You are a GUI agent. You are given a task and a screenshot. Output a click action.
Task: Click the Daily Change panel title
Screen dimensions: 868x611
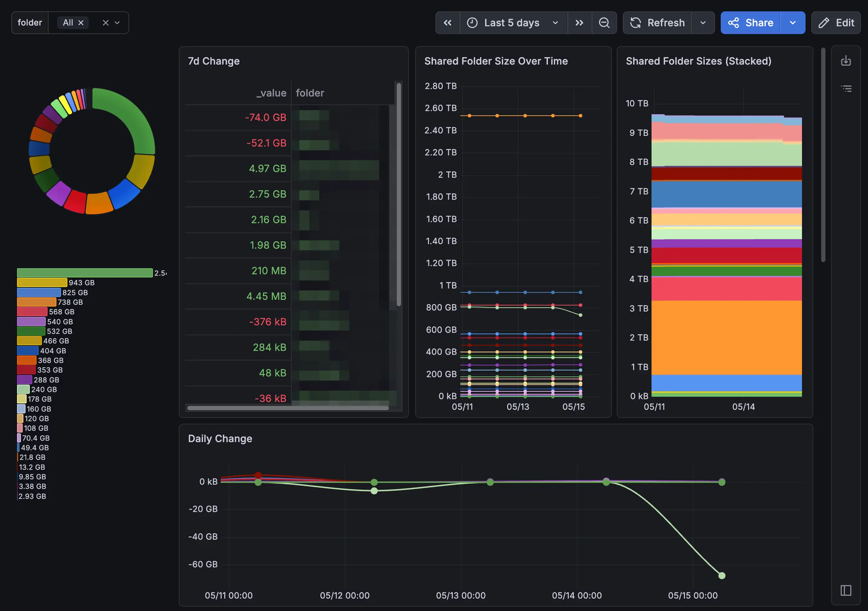(x=220, y=438)
